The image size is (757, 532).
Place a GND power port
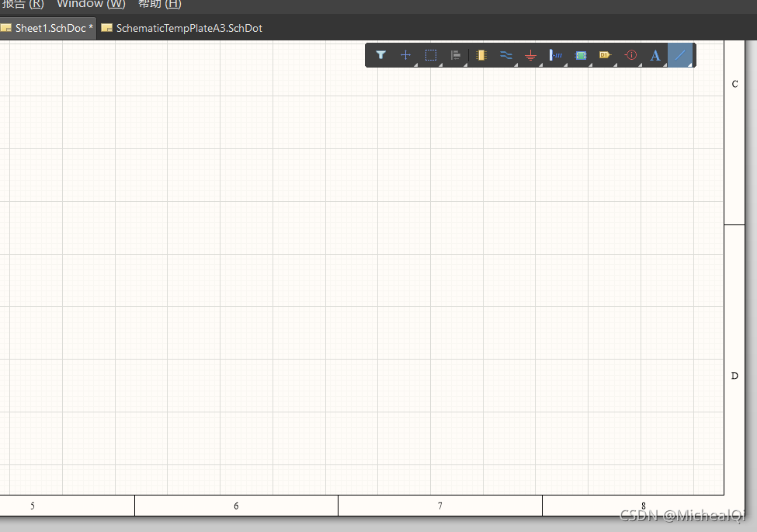pyautogui.click(x=530, y=55)
